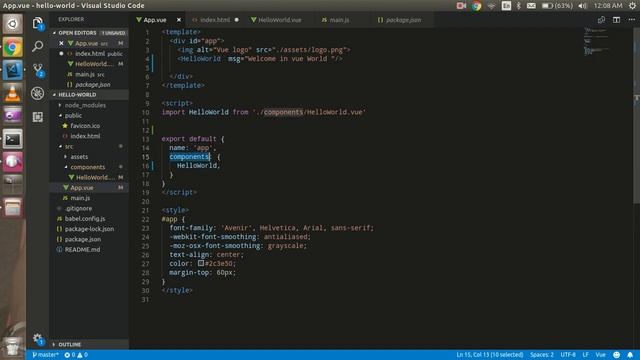Click the feedback smiley in status bar
Image resolution: width=640 pixels, height=360 pixels.
[x=616, y=355]
